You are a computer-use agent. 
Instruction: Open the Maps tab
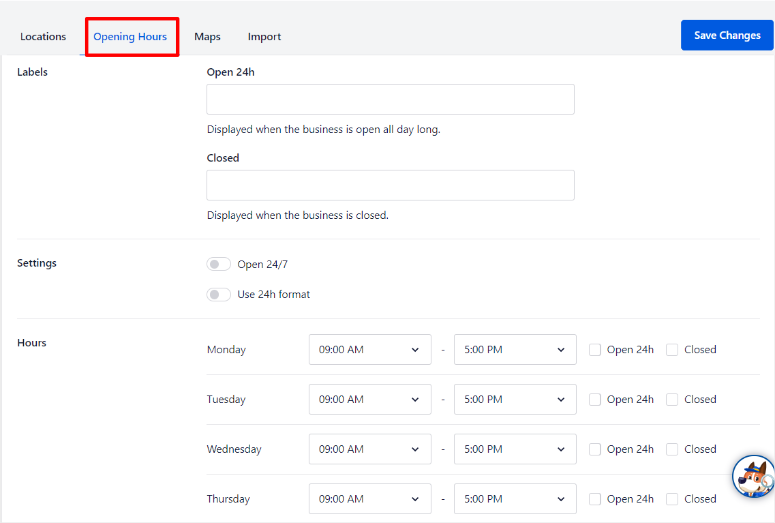point(207,37)
